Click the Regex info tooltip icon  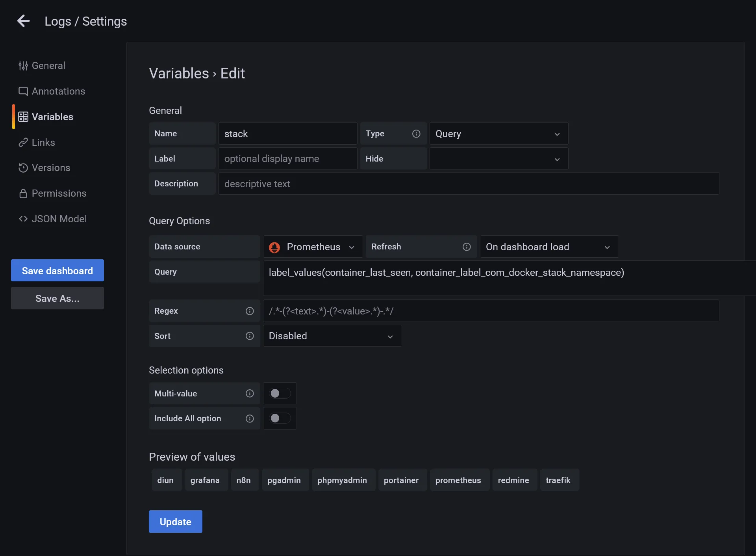click(250, 311)
